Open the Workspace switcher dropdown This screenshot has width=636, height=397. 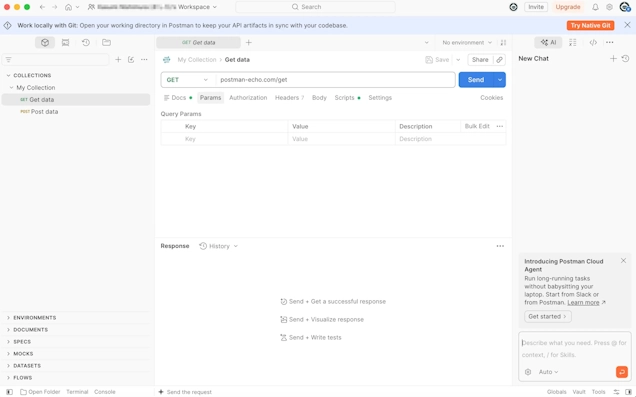coord(153,7)
